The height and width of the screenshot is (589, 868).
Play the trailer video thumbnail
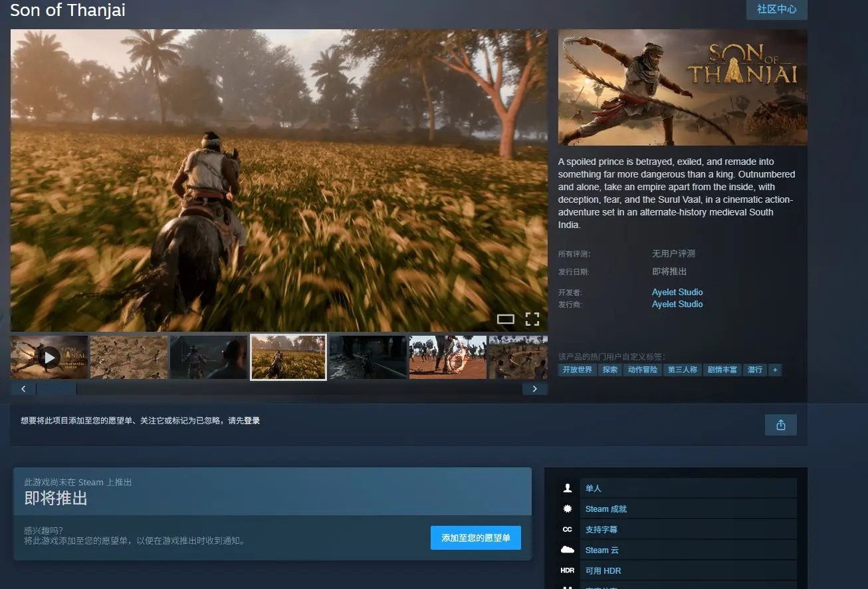[x=49, y=358]
